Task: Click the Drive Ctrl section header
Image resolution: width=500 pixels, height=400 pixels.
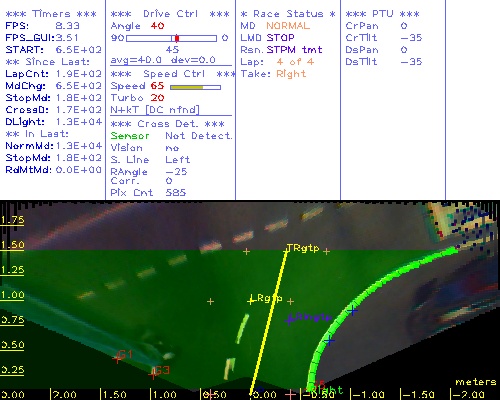Action: pyautogui.click(x=170, y=14)
